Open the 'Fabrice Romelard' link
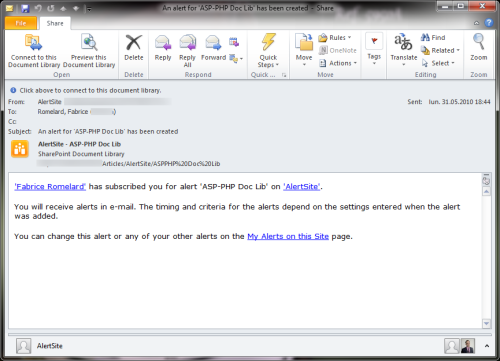Image resolution: width=500 pixels, height=361 pixels. tap(50, 187)
